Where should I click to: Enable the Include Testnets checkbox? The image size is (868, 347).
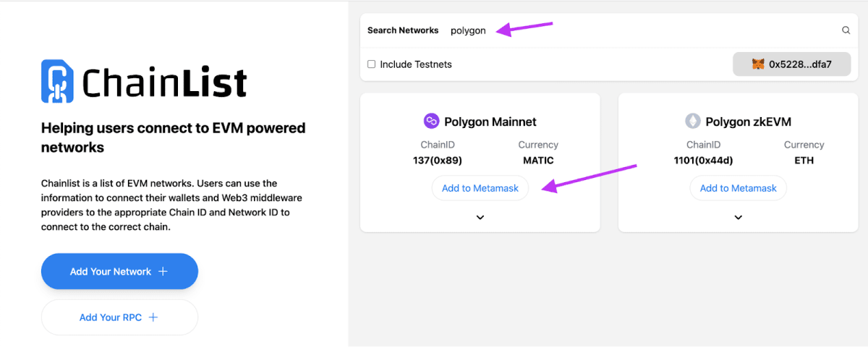pyautogui.click(x=372, y=64)
